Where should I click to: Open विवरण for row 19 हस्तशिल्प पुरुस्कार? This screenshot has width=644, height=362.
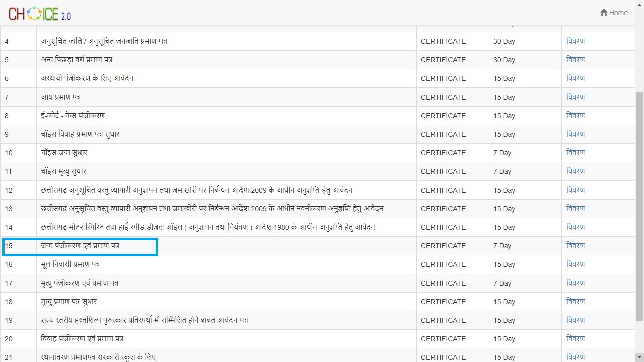575,320
